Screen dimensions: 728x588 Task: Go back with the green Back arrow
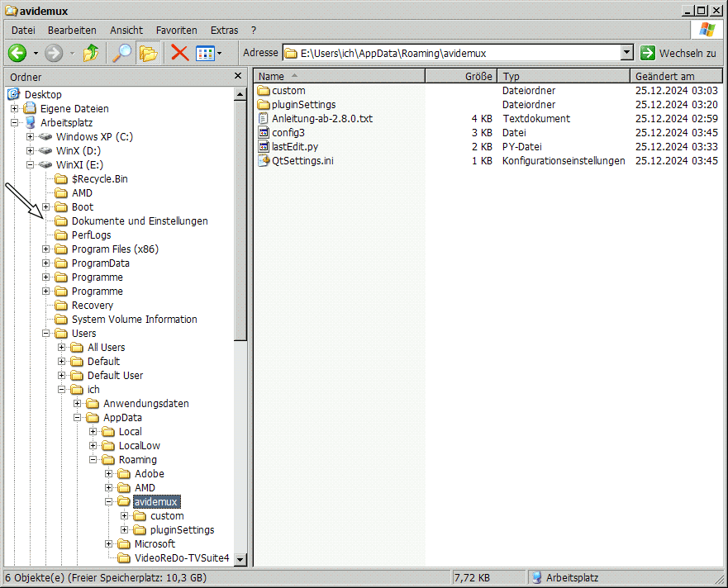17,54
